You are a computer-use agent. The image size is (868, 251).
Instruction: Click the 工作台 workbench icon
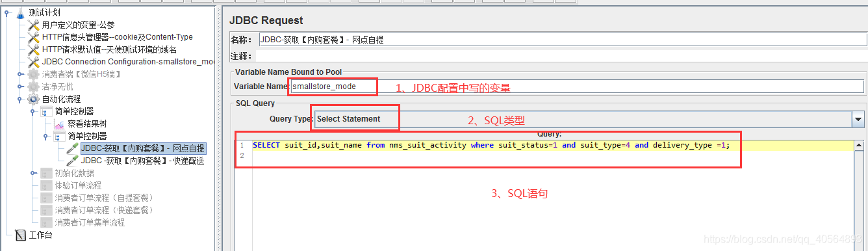(x=20, y=235)
